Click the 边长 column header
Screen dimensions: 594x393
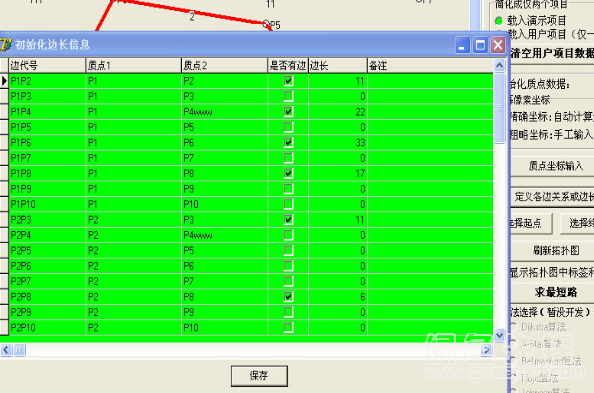click(x=338, y=66)
